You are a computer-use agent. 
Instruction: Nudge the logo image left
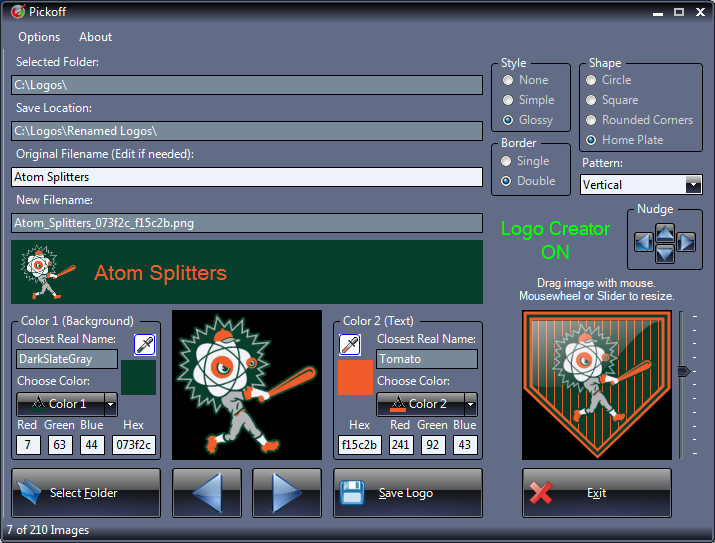click(x=644, y=242)
